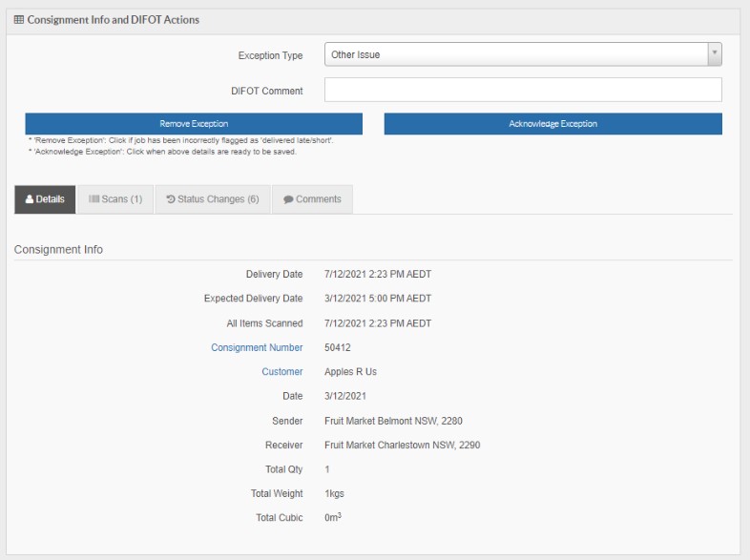Focus the DIFOT Comment input field

[523, 90]
